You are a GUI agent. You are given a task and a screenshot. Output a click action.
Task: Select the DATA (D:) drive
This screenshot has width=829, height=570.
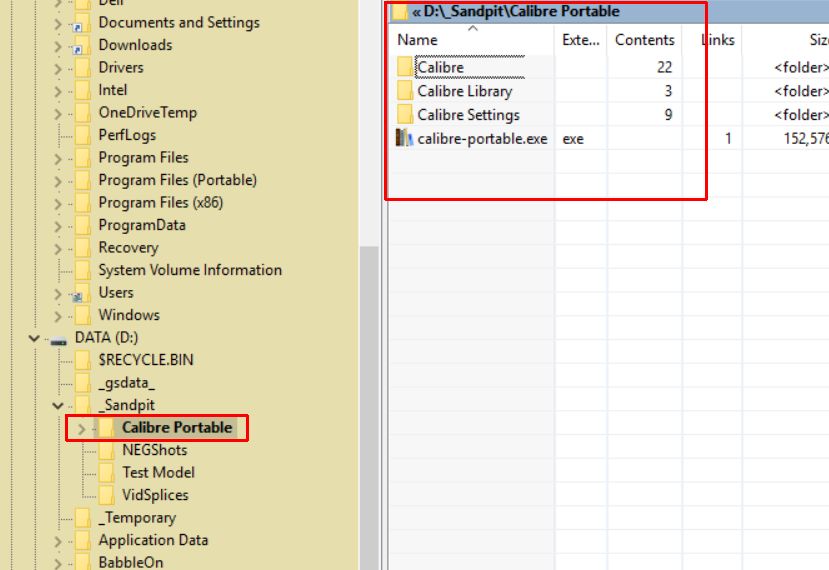pos(106,337)
